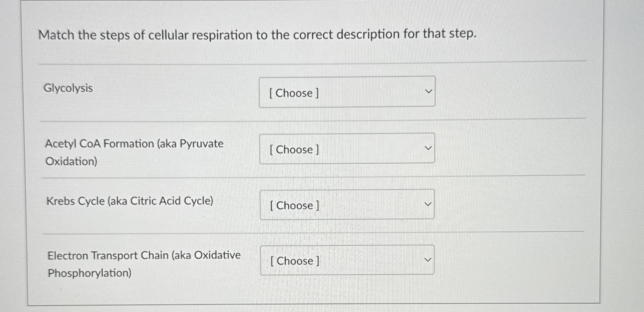
Task: Click the divider line below Glycolysis row
Action: click(x=311, y=121)
